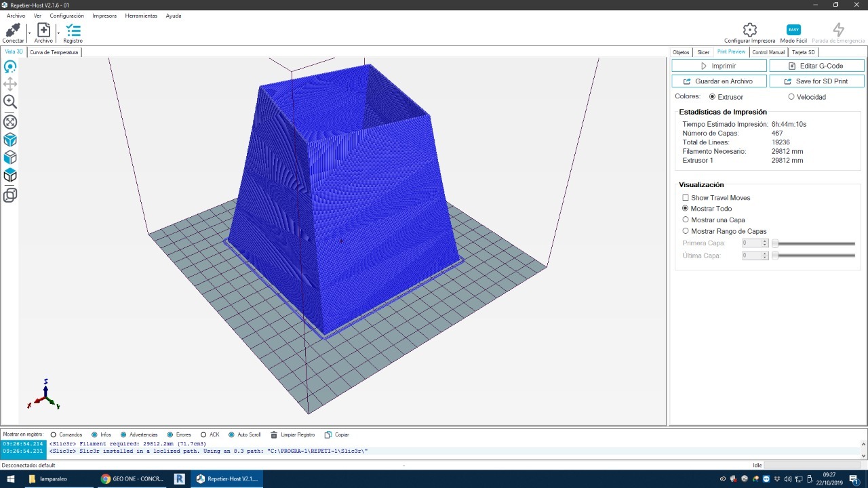Toggle ACK log filter
Viewport: 868px width, 488px height.
[x=203, y=434]
